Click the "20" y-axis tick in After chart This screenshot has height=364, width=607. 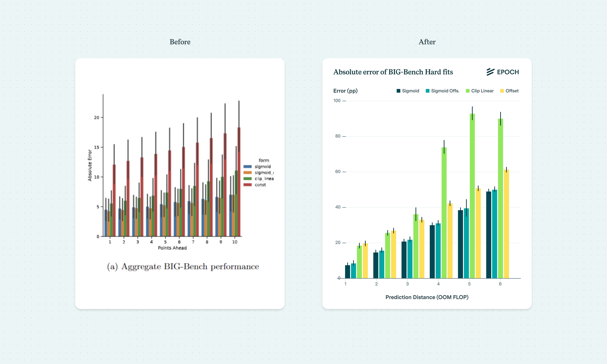click(x=338, y=243)
